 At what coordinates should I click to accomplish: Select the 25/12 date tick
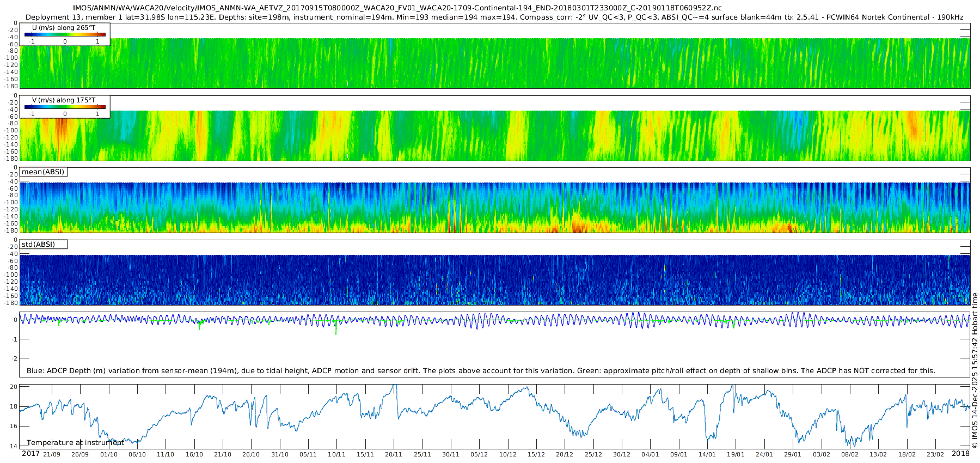593,455
